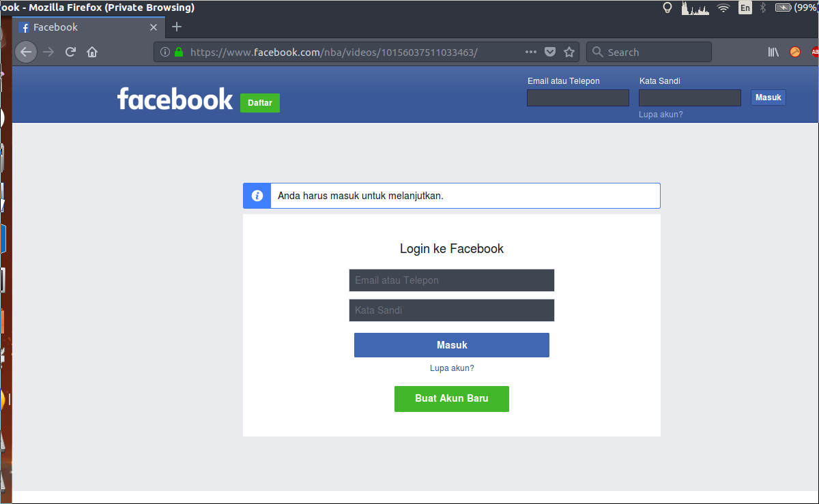Show site information via the info icon
Viewport: 819px width, 504px height.
click(x=164, y=52)
